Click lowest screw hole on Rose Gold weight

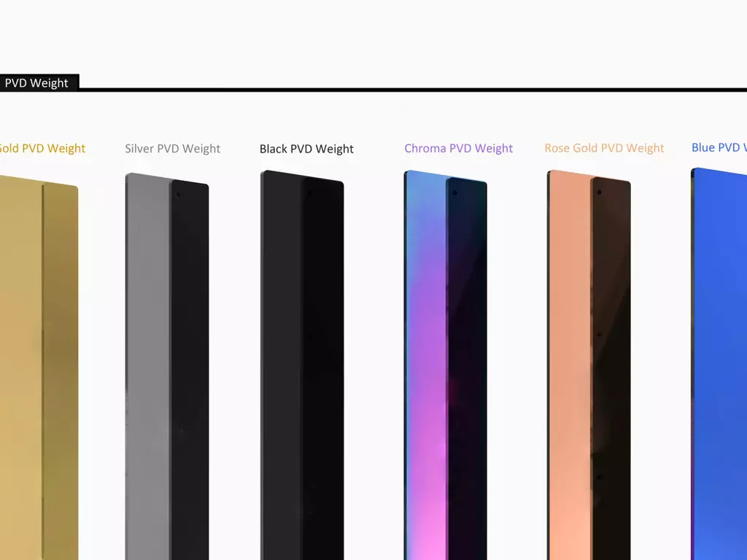[x=599, y=477]
